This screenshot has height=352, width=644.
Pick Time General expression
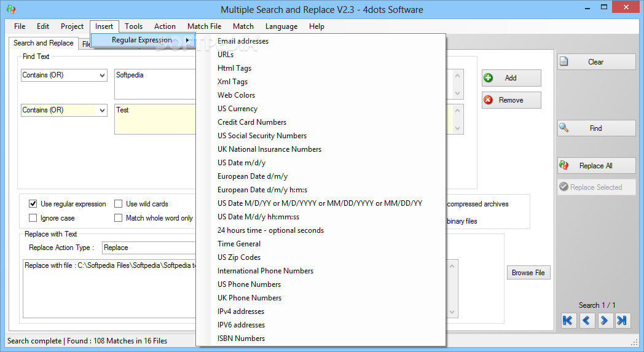[x=321, y=243]
